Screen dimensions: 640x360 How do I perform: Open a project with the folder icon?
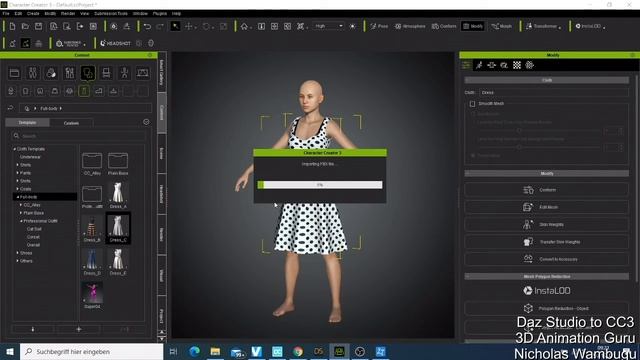point(25,26)
